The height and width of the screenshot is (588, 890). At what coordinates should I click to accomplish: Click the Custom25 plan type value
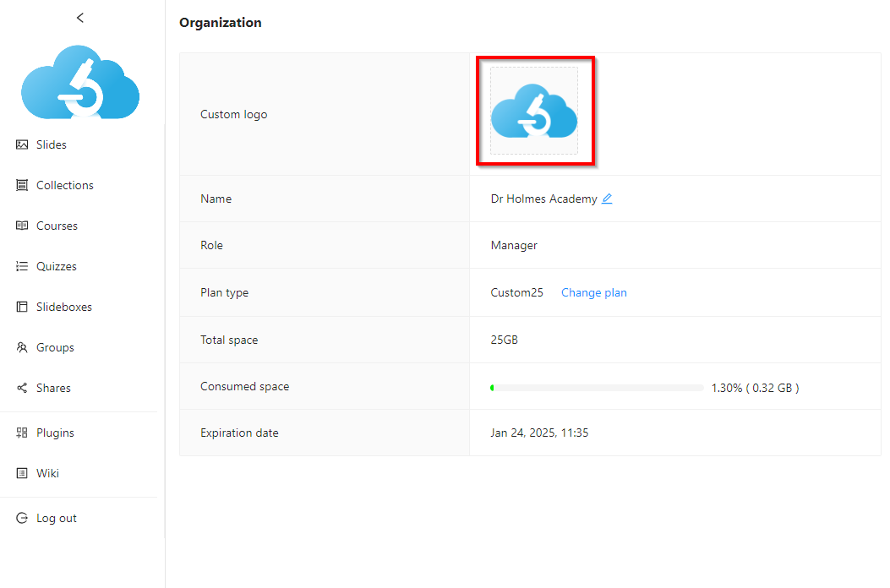click(x=516, y=292)
